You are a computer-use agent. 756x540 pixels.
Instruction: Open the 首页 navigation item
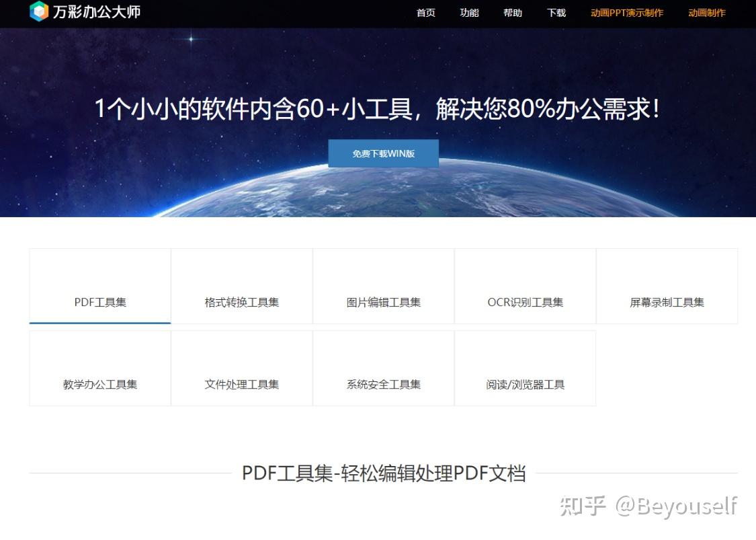[x=426, y=13]
